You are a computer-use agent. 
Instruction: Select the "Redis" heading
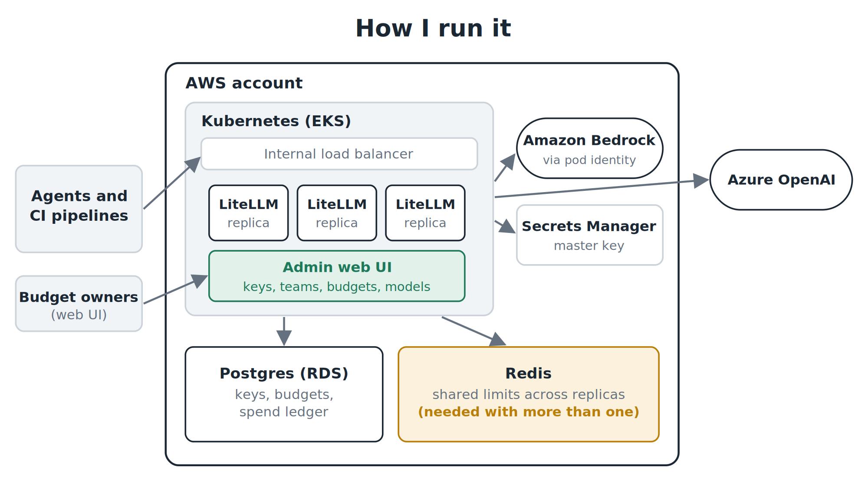(x=529, y=373)
